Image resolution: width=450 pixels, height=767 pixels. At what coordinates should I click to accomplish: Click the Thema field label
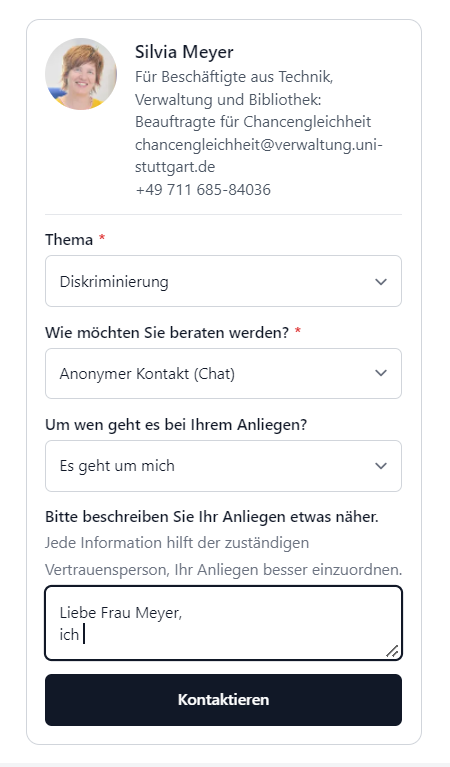click(69, 240)
